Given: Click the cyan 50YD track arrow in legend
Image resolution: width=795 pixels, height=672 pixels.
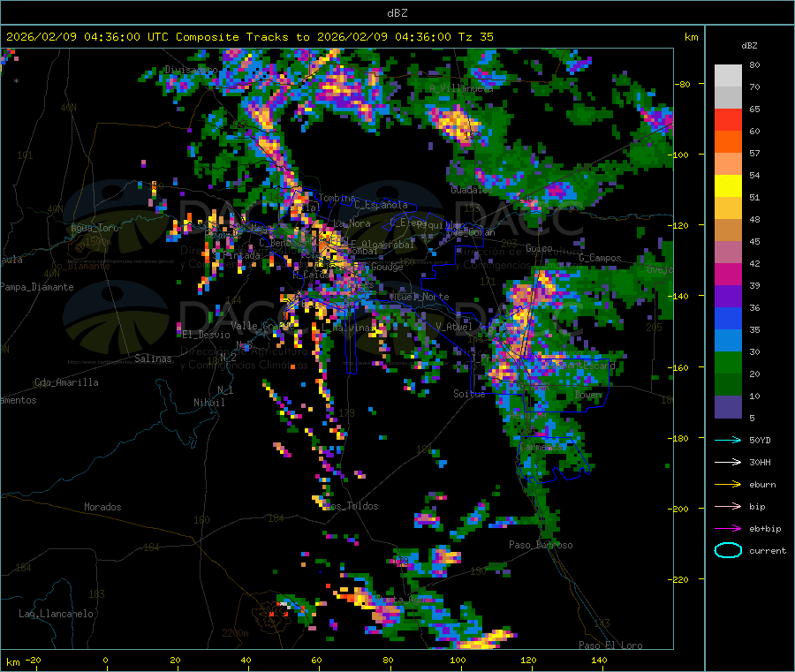Looking at the screenshot, I should [x=728, y=440].
